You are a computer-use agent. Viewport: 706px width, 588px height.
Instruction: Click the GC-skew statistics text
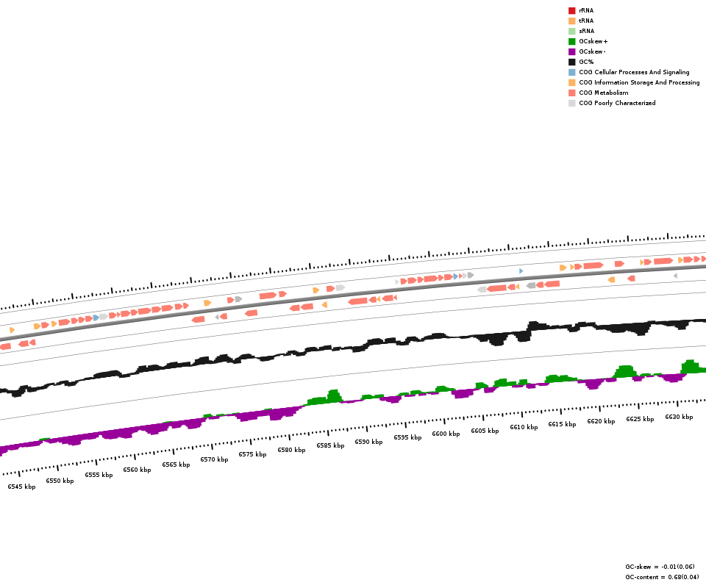(660, 567)
